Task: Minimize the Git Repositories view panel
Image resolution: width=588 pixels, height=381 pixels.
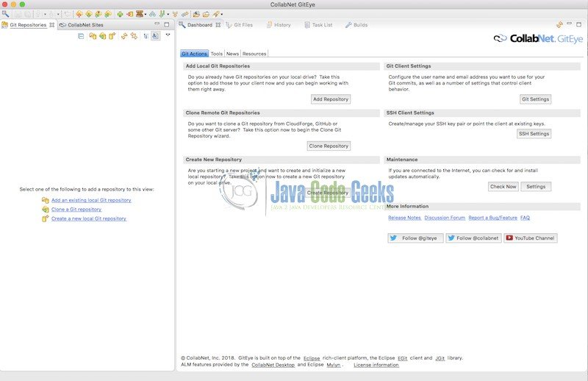Action: 157,24
